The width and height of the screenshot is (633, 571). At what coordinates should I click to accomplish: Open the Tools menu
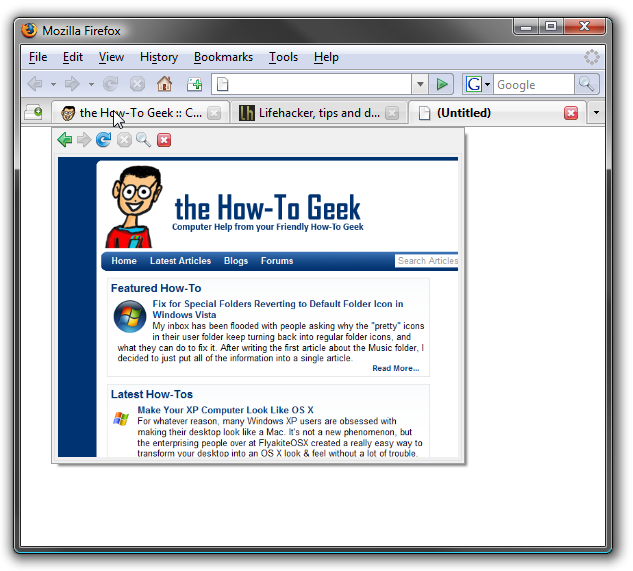(x=283, y=57)
